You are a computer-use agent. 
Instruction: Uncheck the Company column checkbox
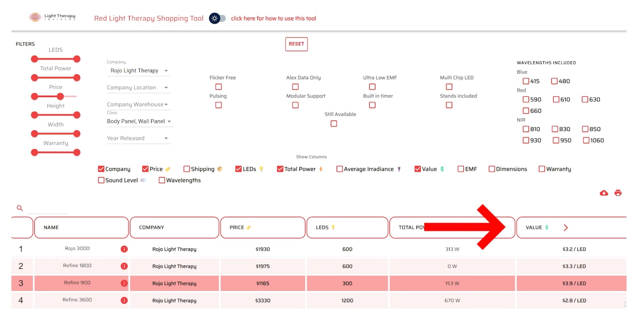pyautogui.click(x=101, y=169)
